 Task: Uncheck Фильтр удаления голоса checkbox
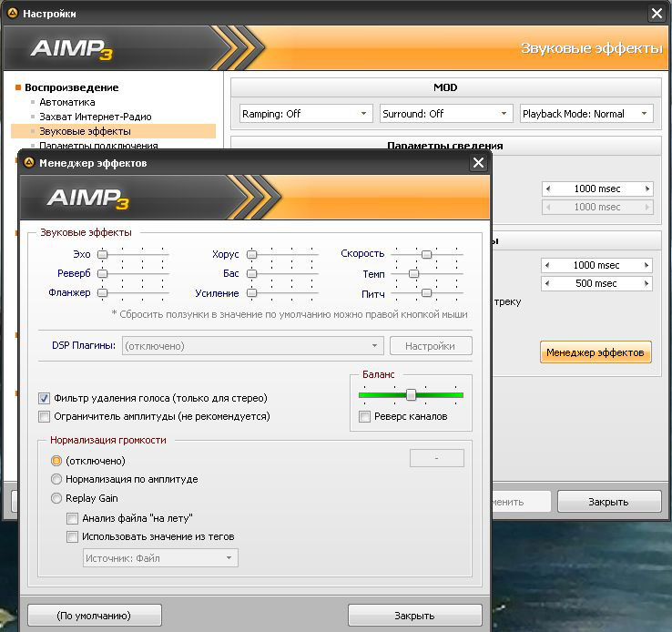pyautogui.click(x=44, y=399)
